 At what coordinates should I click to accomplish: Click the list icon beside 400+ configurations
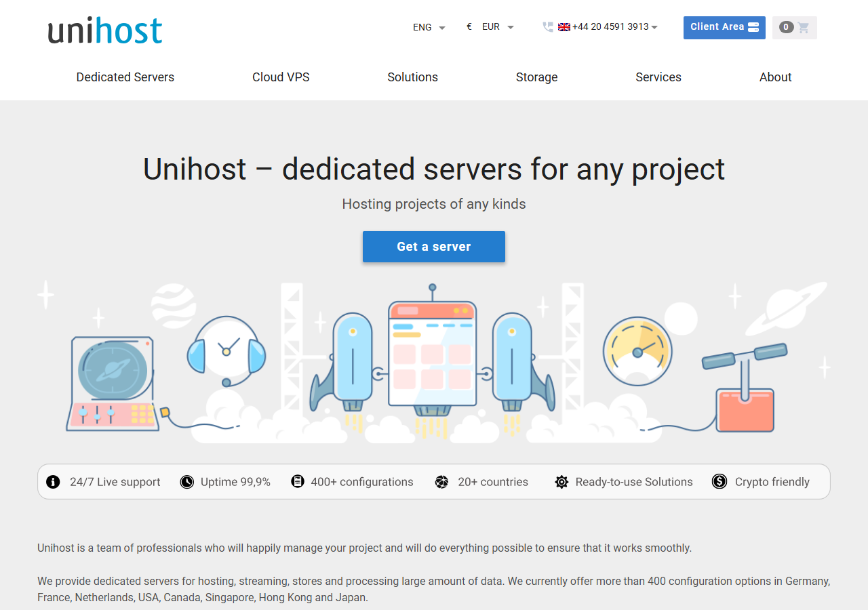point(297,481)
